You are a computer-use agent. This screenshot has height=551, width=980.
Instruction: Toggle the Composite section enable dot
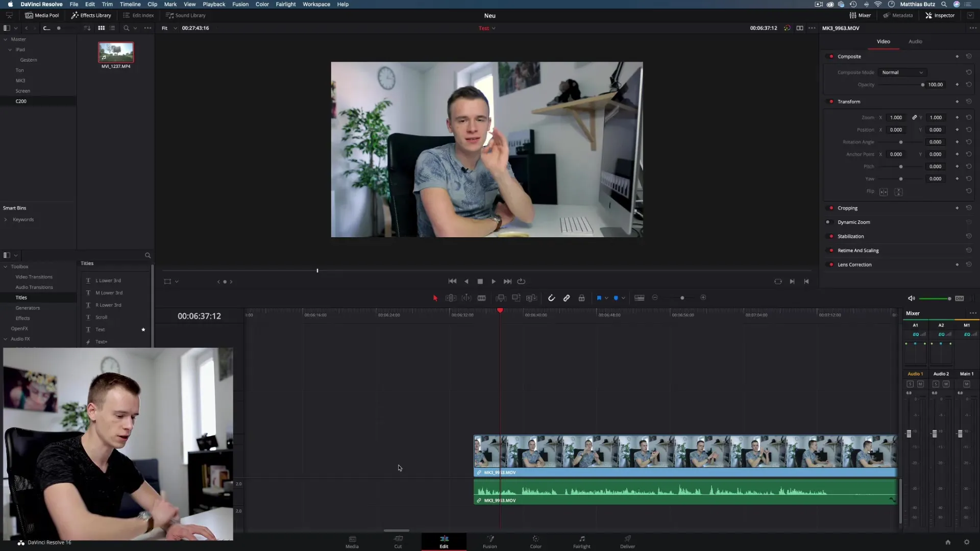pos(831,57)
